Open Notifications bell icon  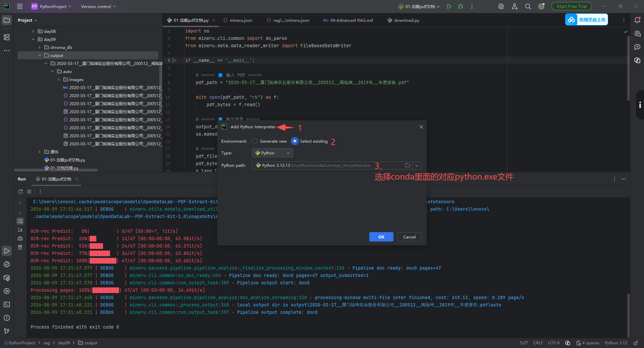[x=637, y=20]
